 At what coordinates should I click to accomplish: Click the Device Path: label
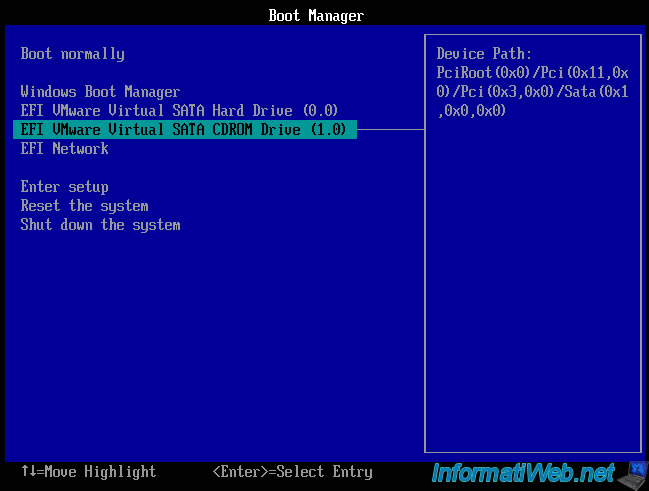(x=484, y=54)
